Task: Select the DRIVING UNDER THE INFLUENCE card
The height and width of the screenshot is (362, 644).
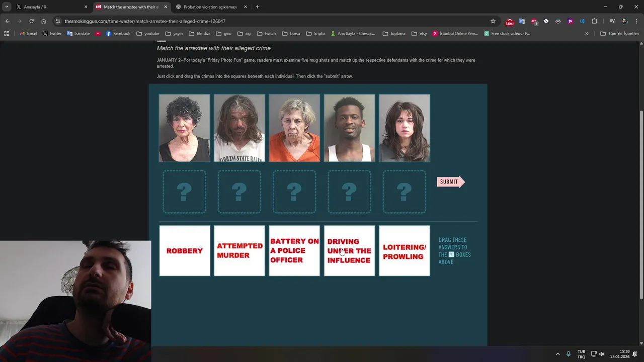Action: pos(349,250)
